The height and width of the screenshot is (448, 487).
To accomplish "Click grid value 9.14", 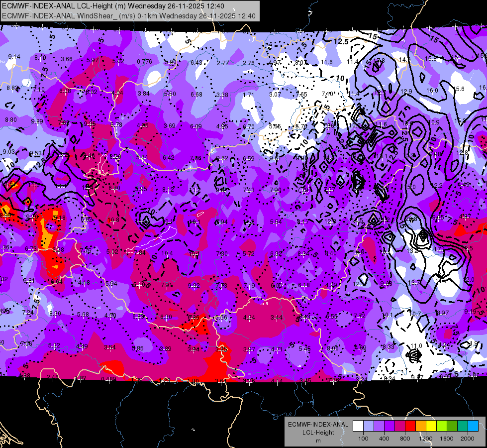I will click(14, 57).
